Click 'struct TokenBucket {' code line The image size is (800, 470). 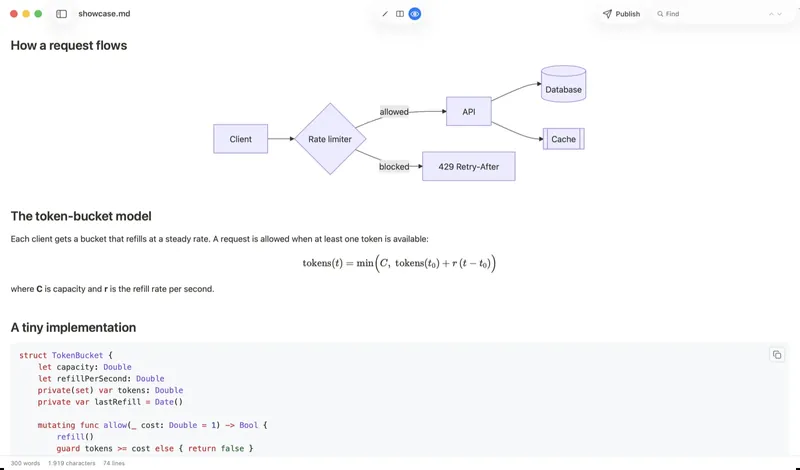[66, 355]
